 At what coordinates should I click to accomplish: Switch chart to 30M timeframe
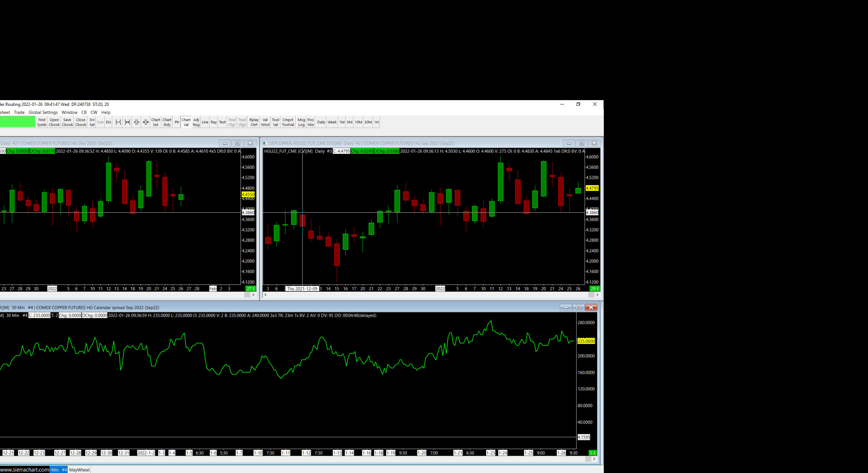coord(368,122)
